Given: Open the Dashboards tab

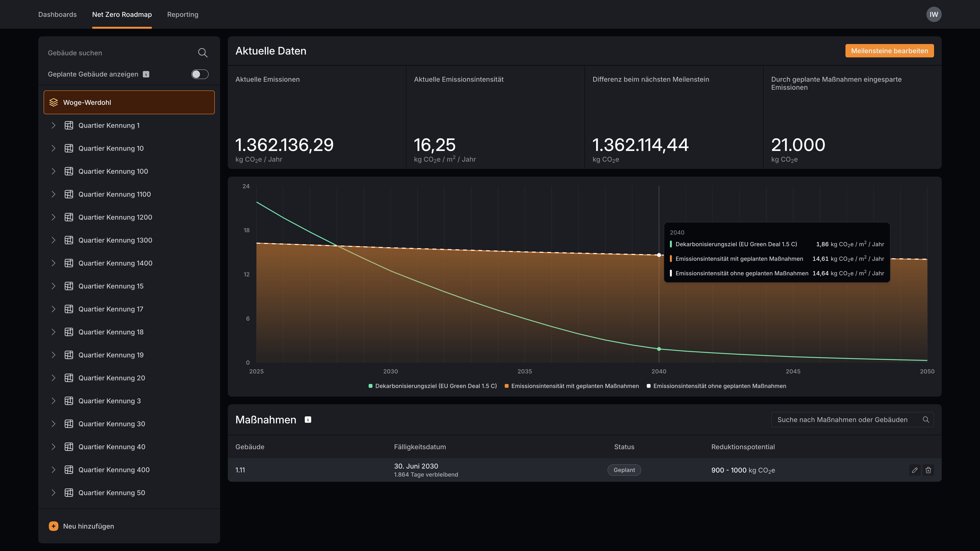Looking at the screenshot, I should pyautogui.click(x=57, y=15).
